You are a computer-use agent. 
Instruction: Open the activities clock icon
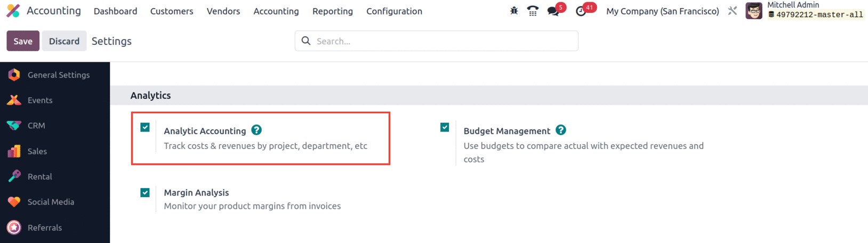pos(581,11)
